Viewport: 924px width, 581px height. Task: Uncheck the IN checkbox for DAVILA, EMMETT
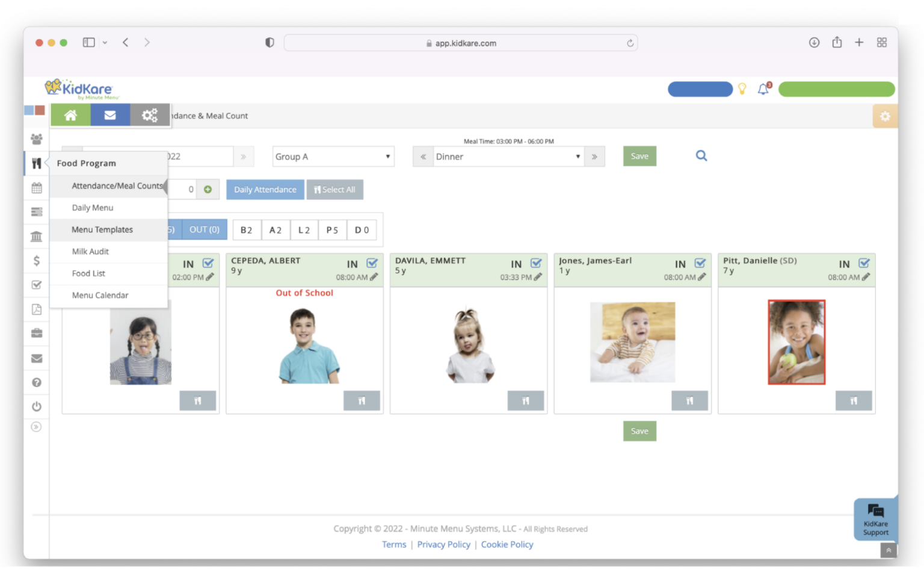click(535, 263)
